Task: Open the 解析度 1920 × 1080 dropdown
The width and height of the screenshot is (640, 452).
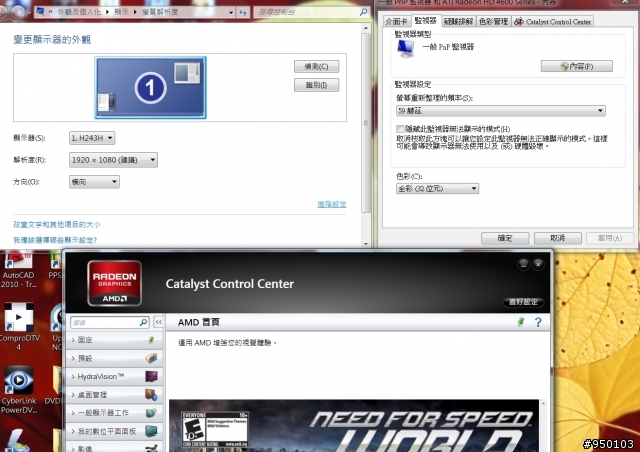Action: (113, 160)
